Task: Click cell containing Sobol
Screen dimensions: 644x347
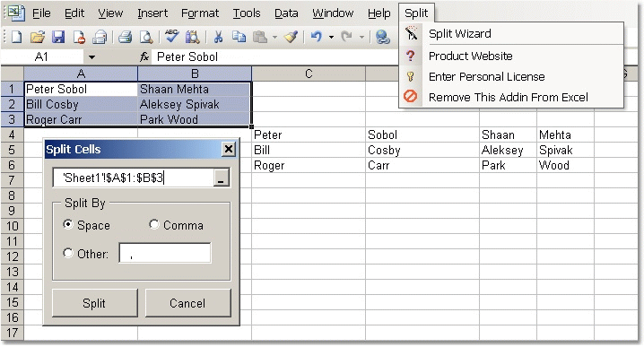Action: (422, 134)
